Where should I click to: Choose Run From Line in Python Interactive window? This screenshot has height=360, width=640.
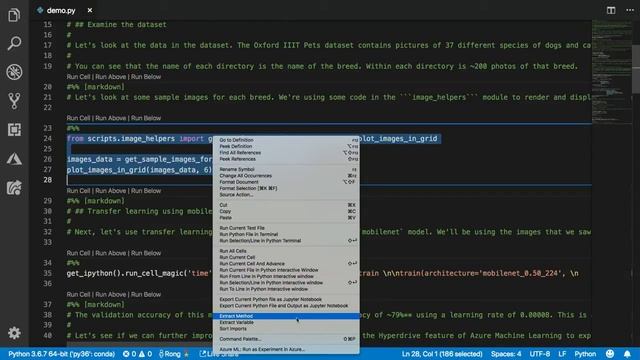(286, 276)
